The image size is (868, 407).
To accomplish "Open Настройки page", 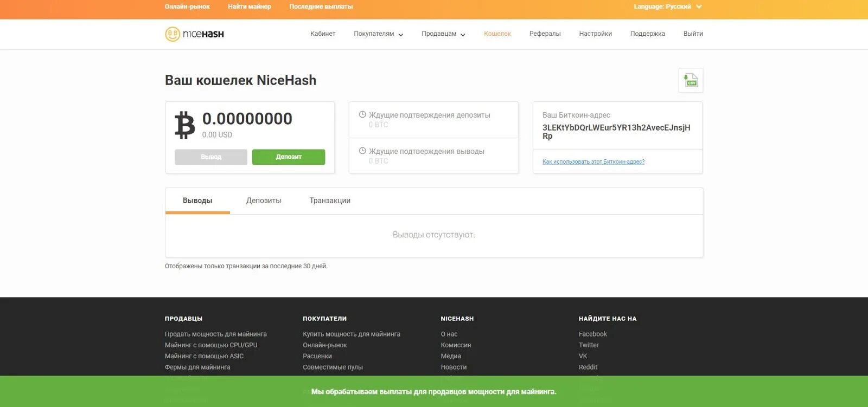I will point(596,34).
